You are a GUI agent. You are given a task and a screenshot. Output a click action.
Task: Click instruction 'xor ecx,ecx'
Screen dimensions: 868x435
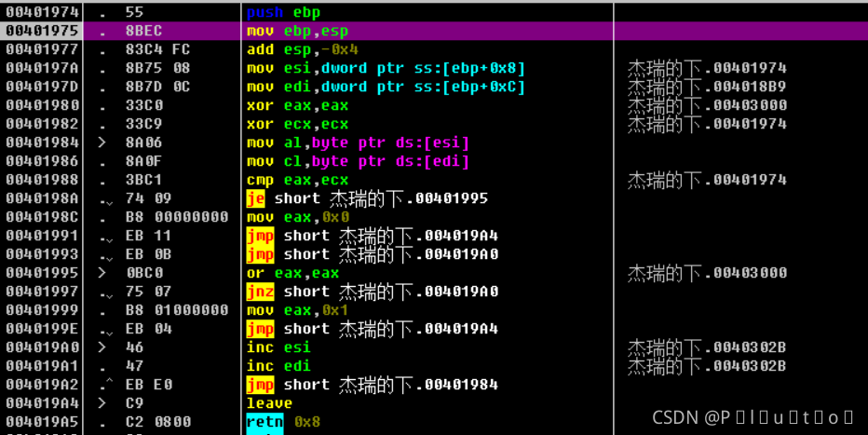tap(297, 124)
